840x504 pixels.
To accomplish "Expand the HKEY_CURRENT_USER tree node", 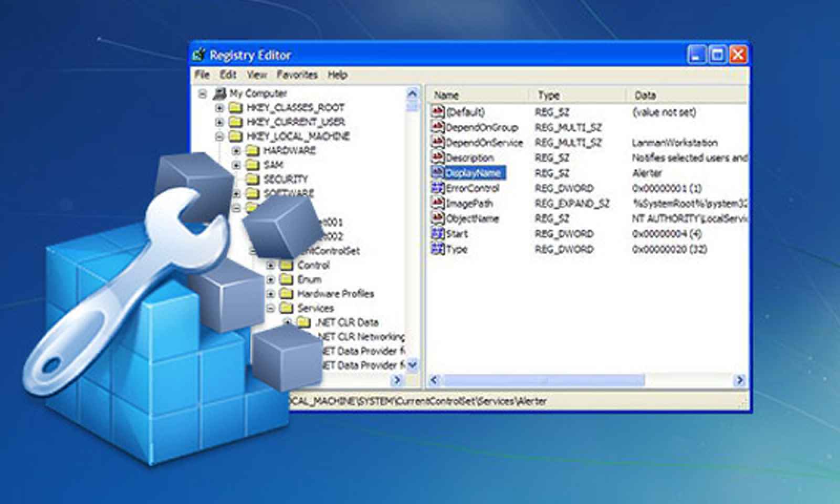I will tap(219, 122).
